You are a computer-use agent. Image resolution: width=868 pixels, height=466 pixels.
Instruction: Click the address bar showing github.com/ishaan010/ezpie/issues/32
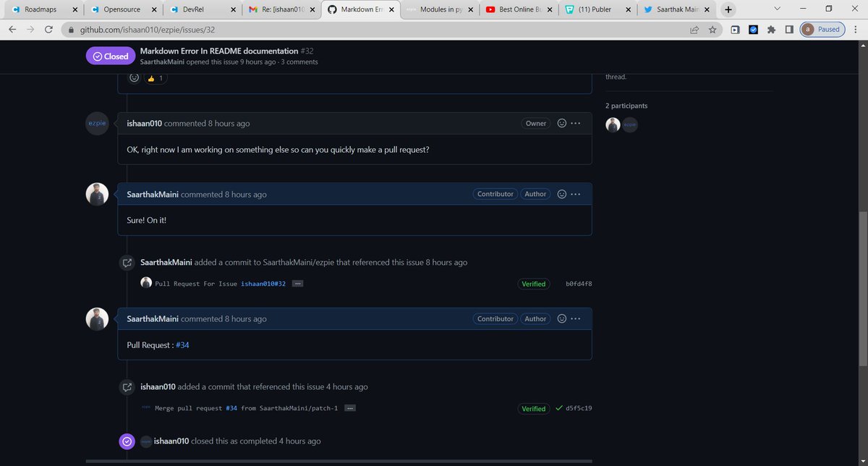pos(376,30)
